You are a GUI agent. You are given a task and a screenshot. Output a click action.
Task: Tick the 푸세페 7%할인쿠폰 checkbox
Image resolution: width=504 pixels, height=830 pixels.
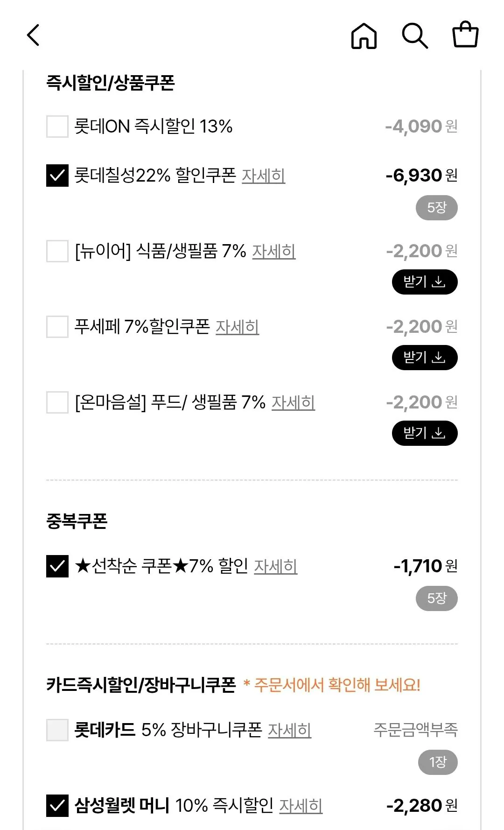pyautogui.click(x=57, y=327)
